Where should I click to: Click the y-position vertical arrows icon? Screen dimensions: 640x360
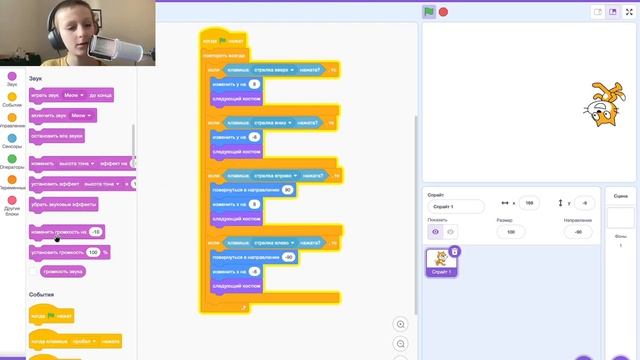(560, 203)
